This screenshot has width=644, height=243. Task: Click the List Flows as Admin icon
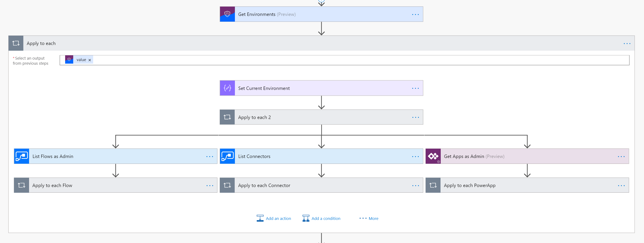[x=21, y=156]
